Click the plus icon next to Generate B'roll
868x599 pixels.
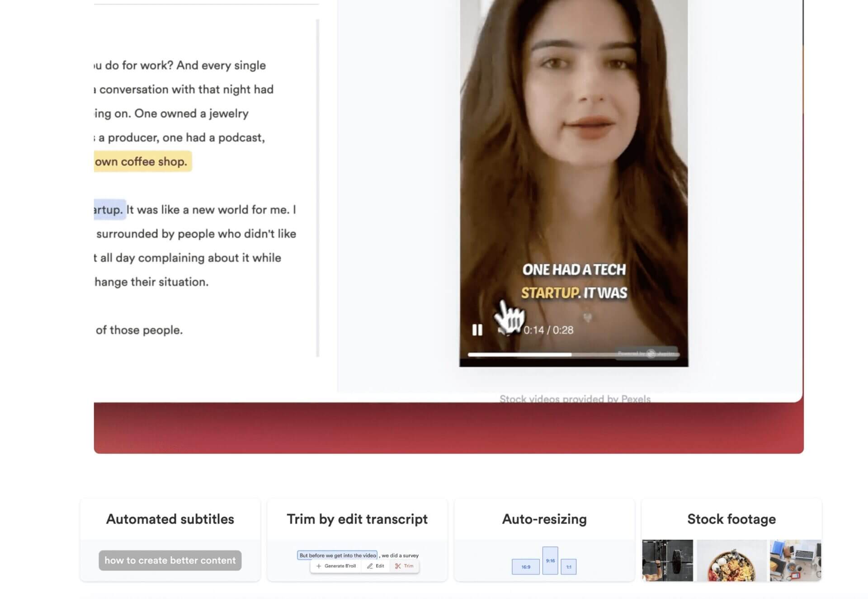319,566
